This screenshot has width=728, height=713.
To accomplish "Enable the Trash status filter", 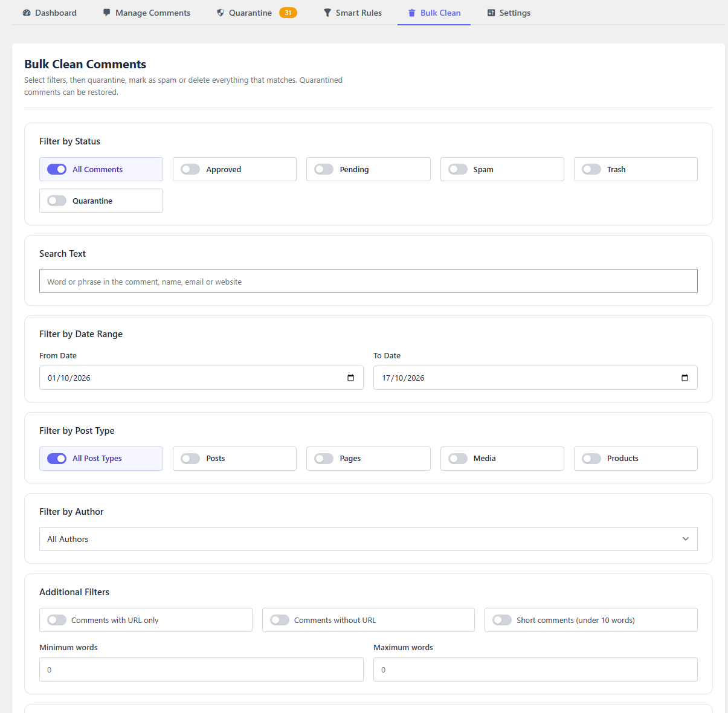I will coord(591,169).
